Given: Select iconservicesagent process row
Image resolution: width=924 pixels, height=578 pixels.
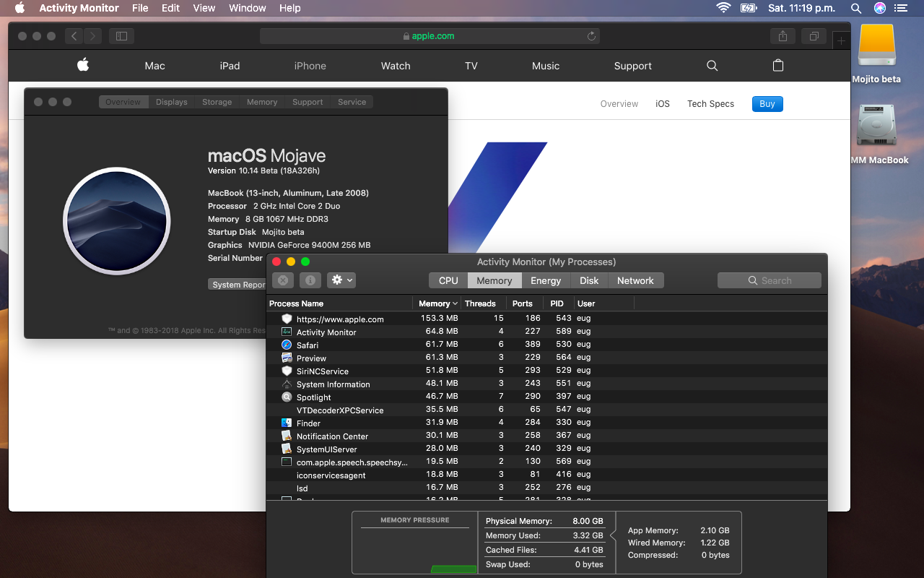Looking at the screenshot, I should click(x=546, y=475).
